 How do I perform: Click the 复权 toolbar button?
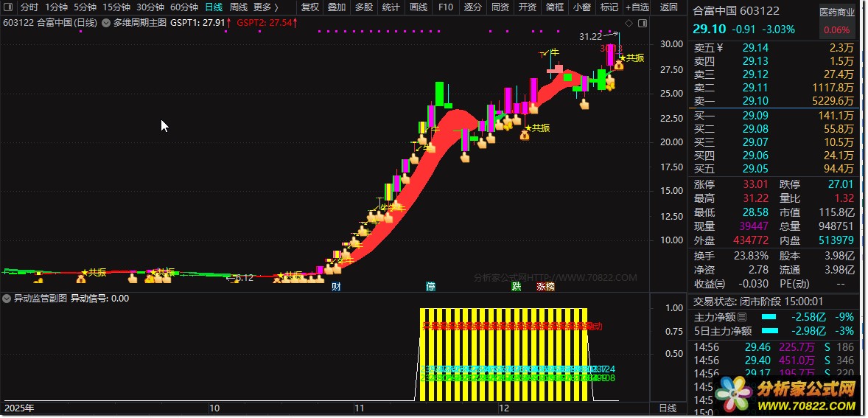[x=310, y=7]
